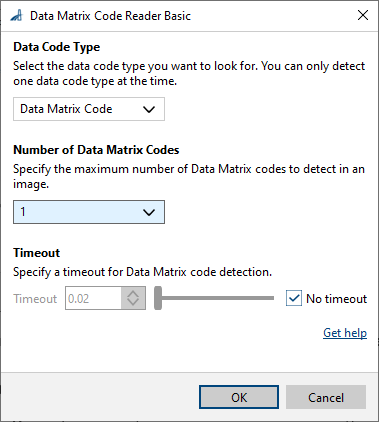This screenshot has height=422, width=379.
Task: Click the Timeout spinner arrows
Action: (x=133, y=298)
